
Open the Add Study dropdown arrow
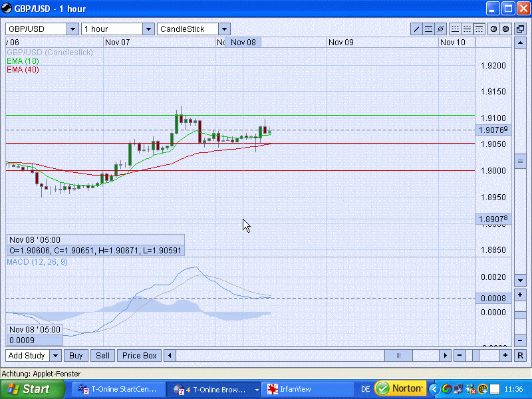click(55, 356)
